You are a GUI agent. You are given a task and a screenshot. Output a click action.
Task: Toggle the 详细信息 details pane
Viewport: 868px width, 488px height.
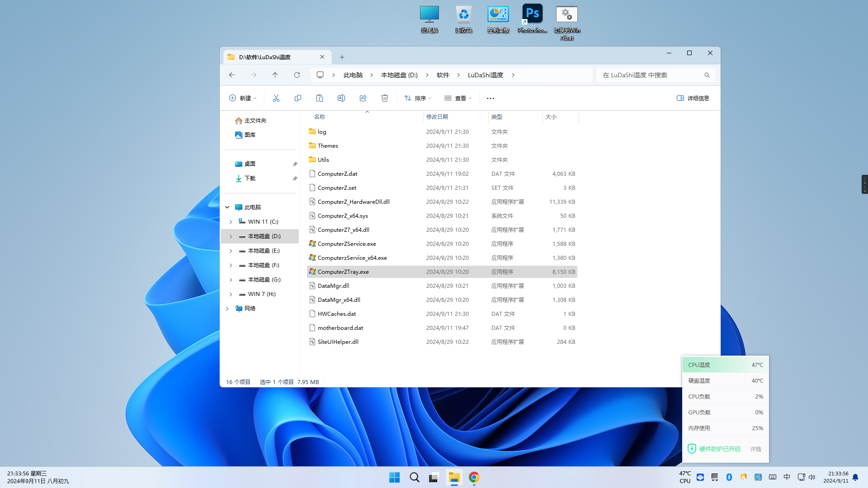[x=693, y=98]
